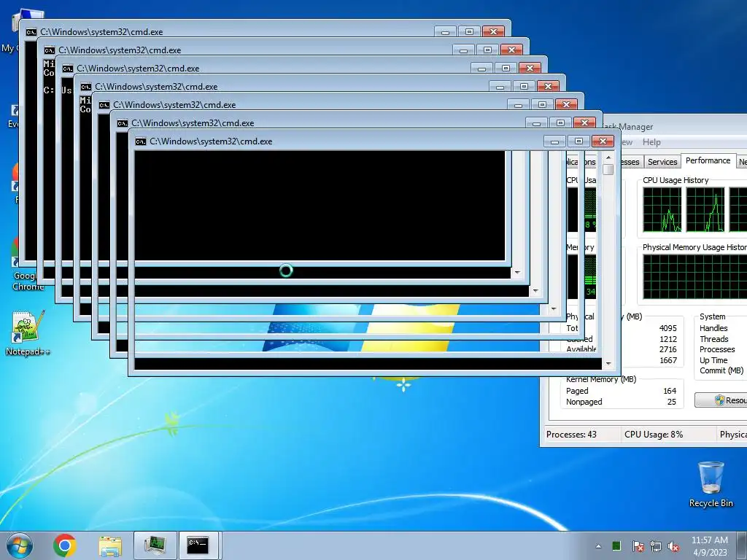Click the Physical Memory Usage History graph
The height and width of the screenshot is (560, 747).
pyautogui.click(x=695, y=276)
